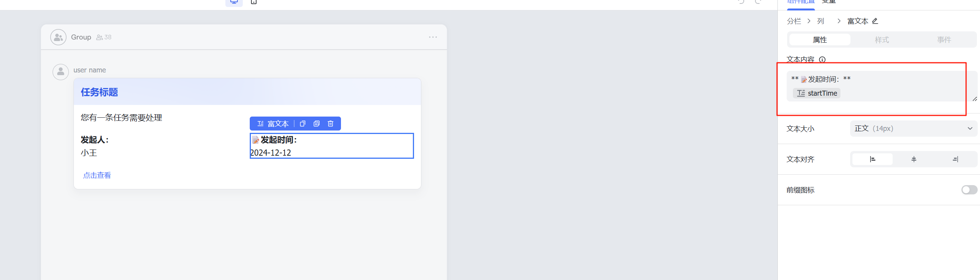Click the edit pencil next to 富文本
The width and height of the screenshot is (980, 280).
(x=875, y=21)
